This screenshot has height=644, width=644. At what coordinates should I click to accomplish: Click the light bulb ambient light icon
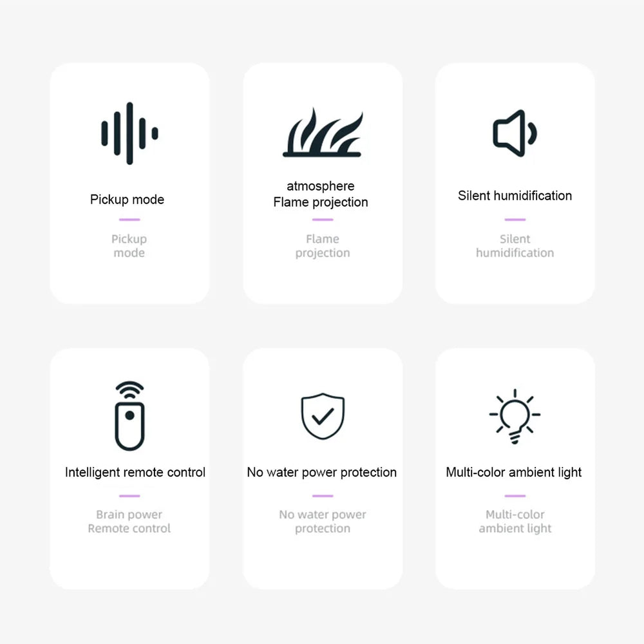515,416
